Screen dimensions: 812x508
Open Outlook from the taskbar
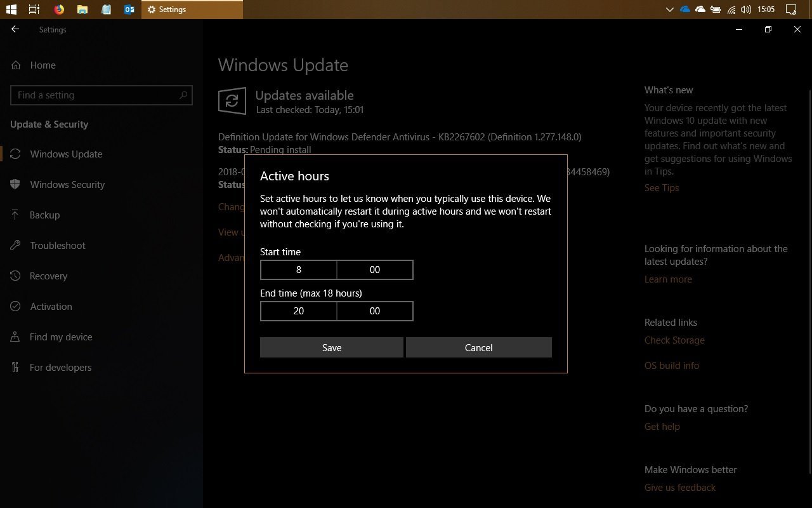pyautogui.click(x=129, y=10)
